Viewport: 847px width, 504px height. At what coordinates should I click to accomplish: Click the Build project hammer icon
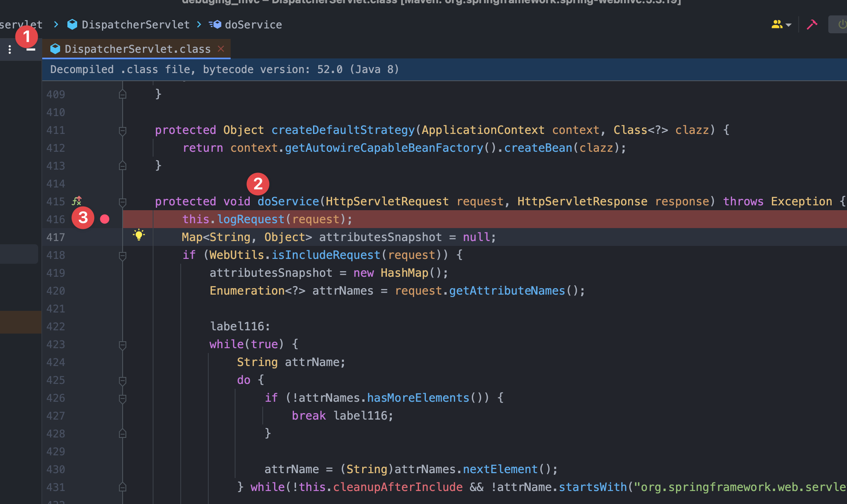click(x=812, y=25)
